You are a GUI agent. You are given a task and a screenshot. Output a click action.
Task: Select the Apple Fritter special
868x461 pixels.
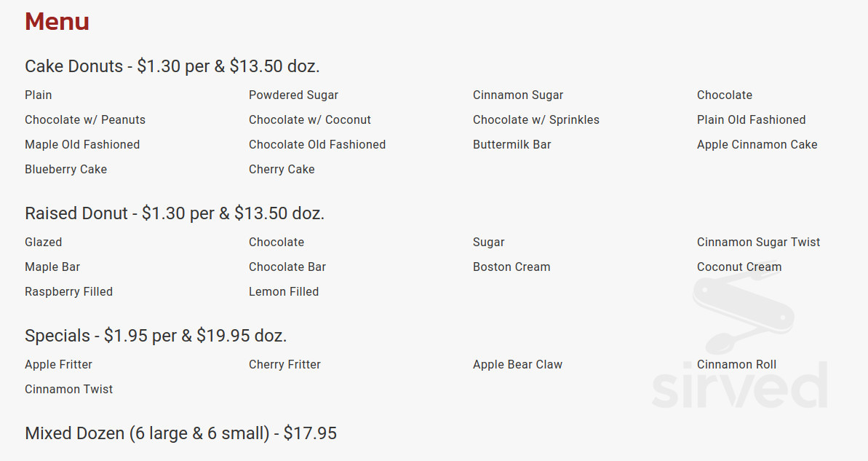59,365
